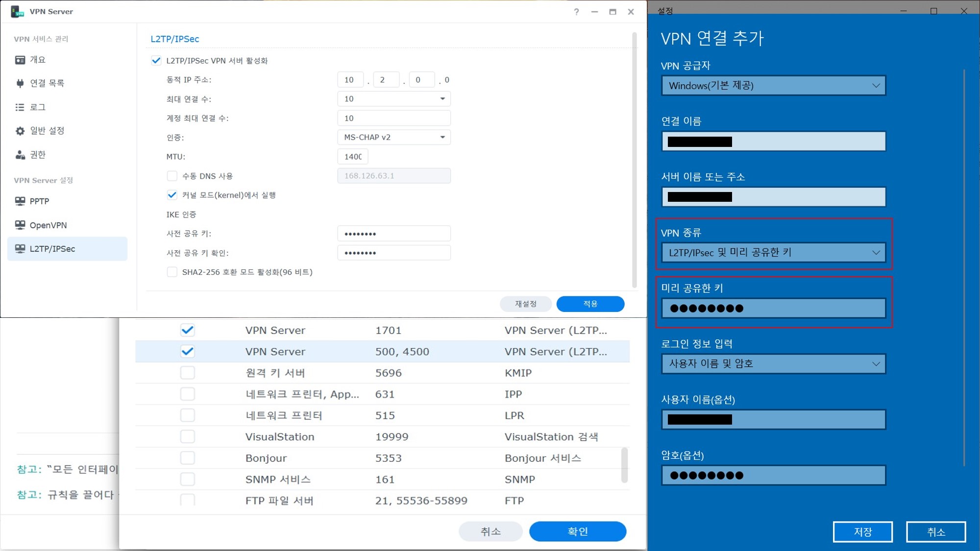Click the 저장 save button
The height and width of the screenshot is (551, 980).
862,532
